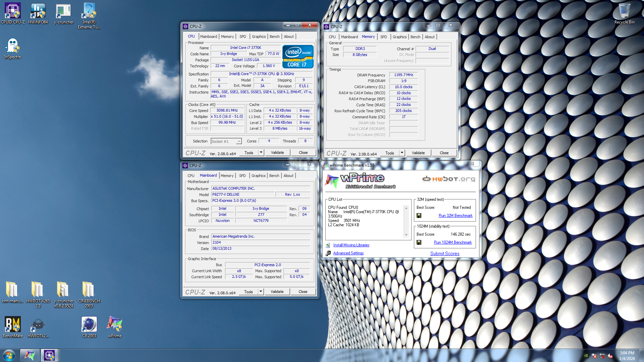Open Bench tab in Mainboard window
The width and height of the screenshot is (644, 362).
(x=274, y=176)
